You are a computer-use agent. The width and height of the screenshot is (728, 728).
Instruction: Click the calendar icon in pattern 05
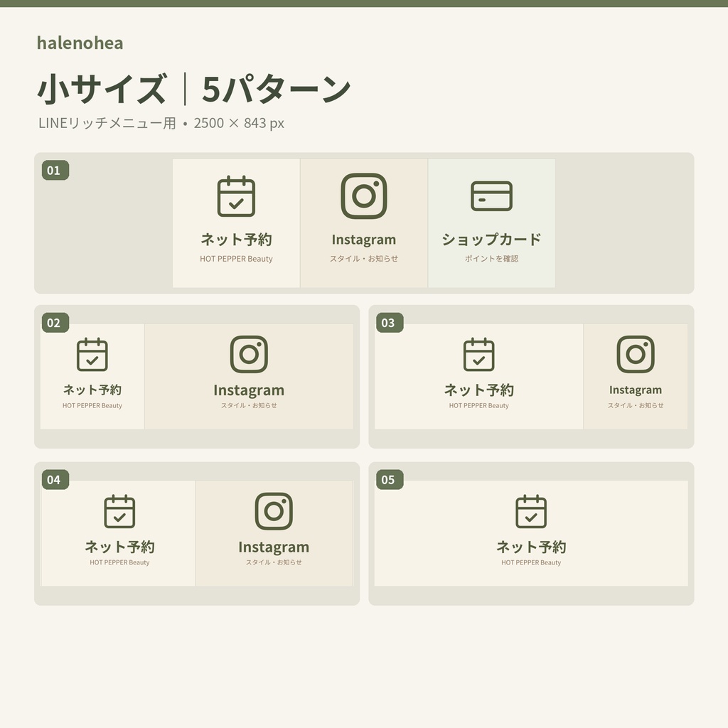tap(531, 511)
